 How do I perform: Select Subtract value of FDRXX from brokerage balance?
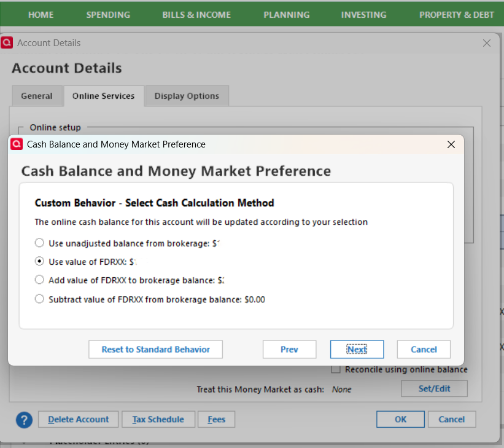(39, 299)
